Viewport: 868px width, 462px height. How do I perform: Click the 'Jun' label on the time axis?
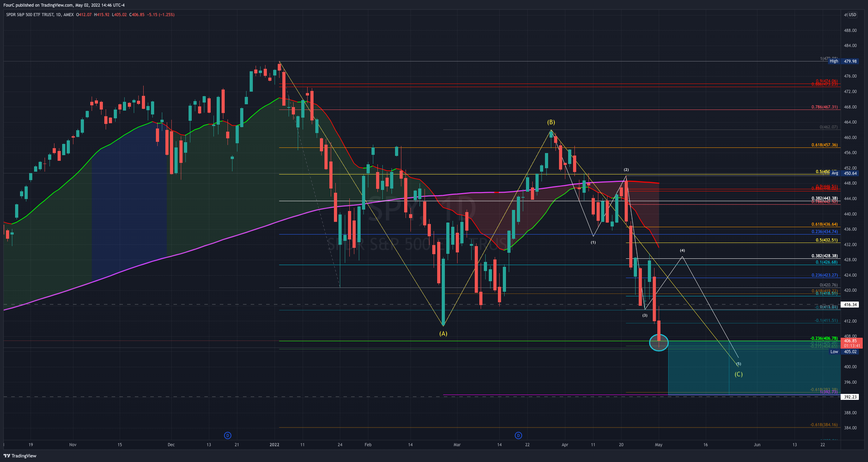tap(757, 445)
